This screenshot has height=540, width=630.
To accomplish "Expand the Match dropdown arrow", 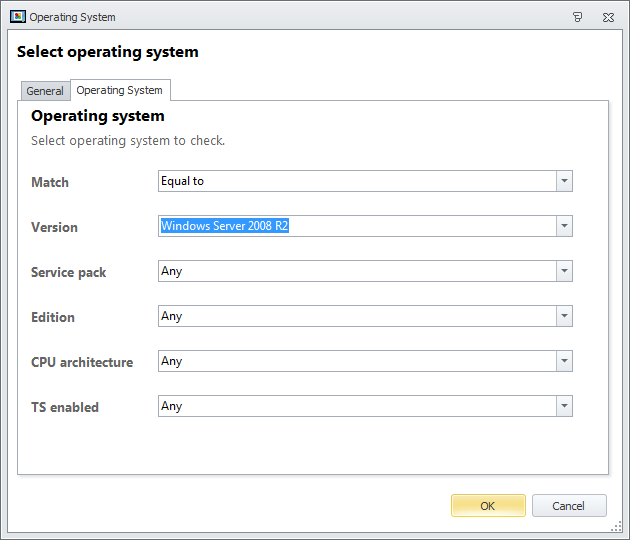I will 564,181.
